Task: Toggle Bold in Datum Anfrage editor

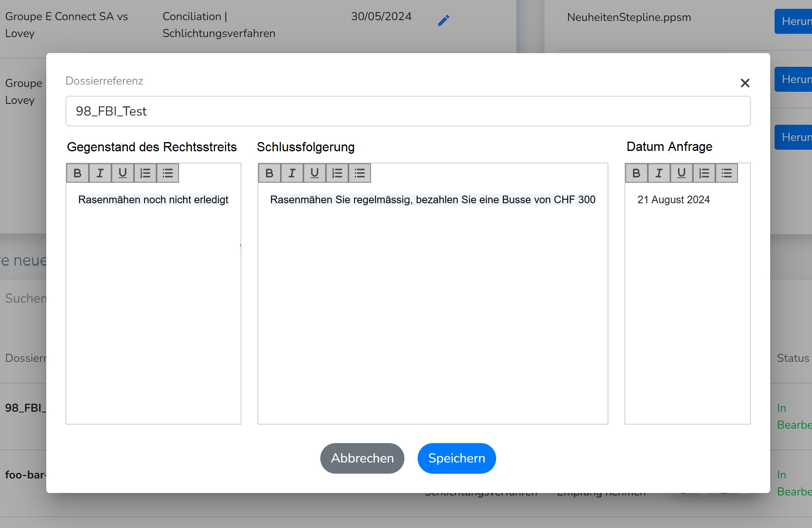Action: coord(637,173)
